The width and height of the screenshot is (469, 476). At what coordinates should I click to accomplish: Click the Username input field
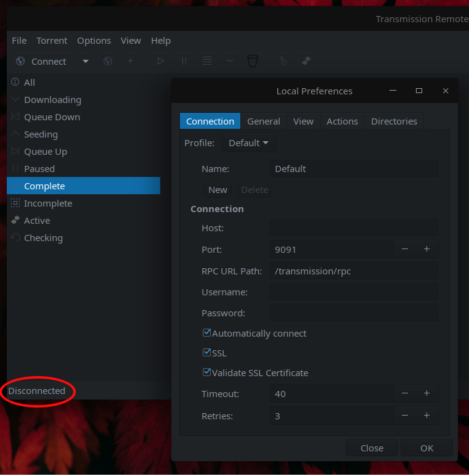point(354,292)
